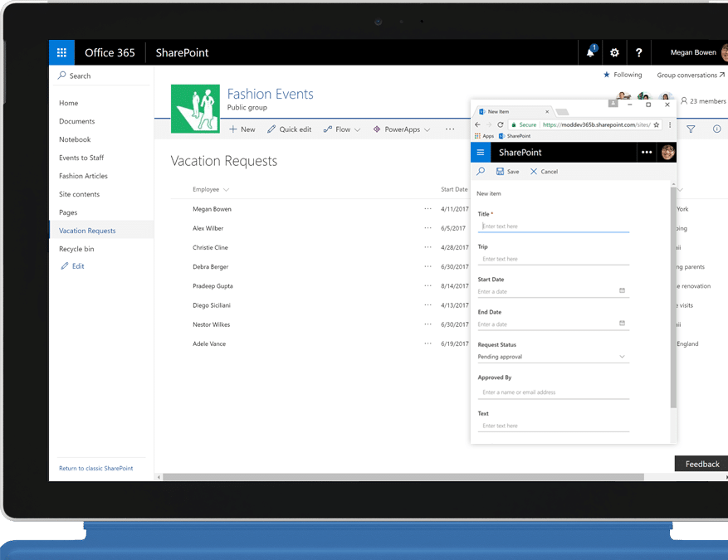Click Return to classic SharePoint link
The width and height of the screenshot is (728, 560).
pos(95,469)
